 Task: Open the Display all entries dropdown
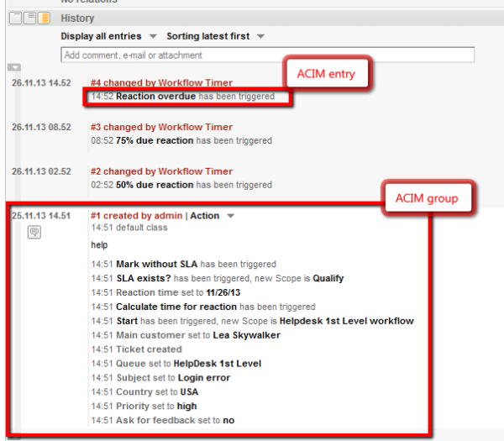[x=108, y=36]
